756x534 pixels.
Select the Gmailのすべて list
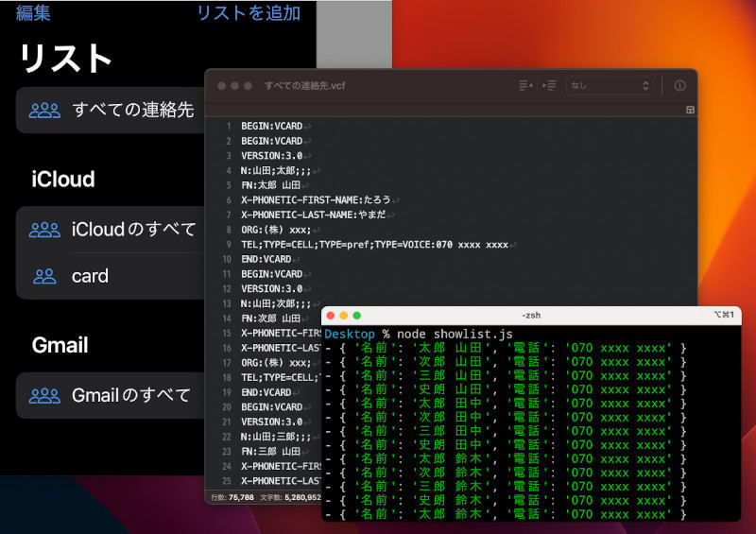click(x=130, y=395)
